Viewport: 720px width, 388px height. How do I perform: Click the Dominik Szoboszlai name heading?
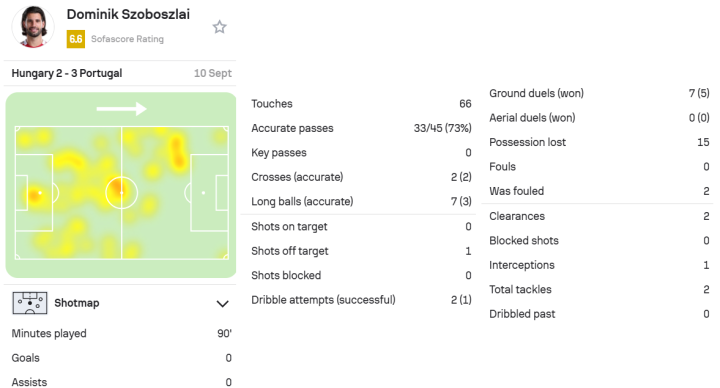click(x=128, y=14)
